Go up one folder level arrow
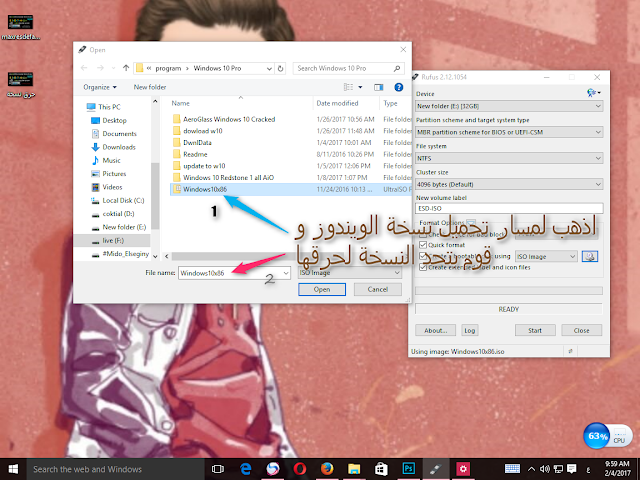Viewport: 640px width, 480px height. (x=126, y=68)
